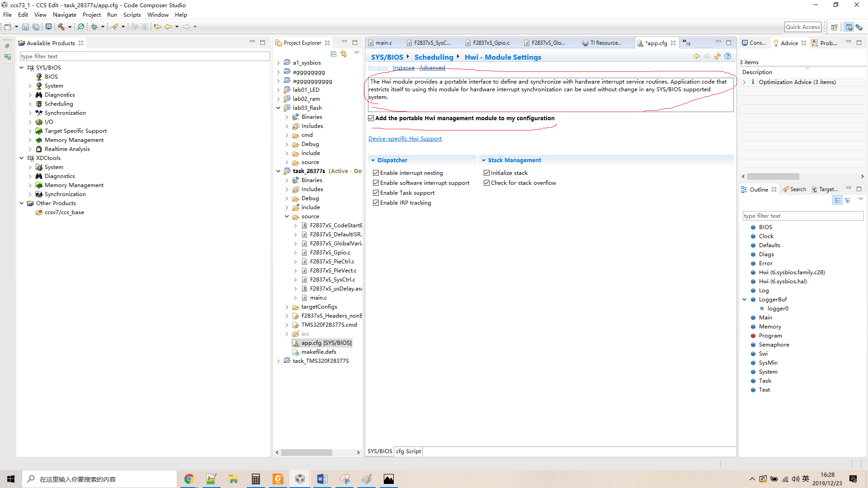
Task: Collapse the Dispatcher section
Action: coord(373,160)
